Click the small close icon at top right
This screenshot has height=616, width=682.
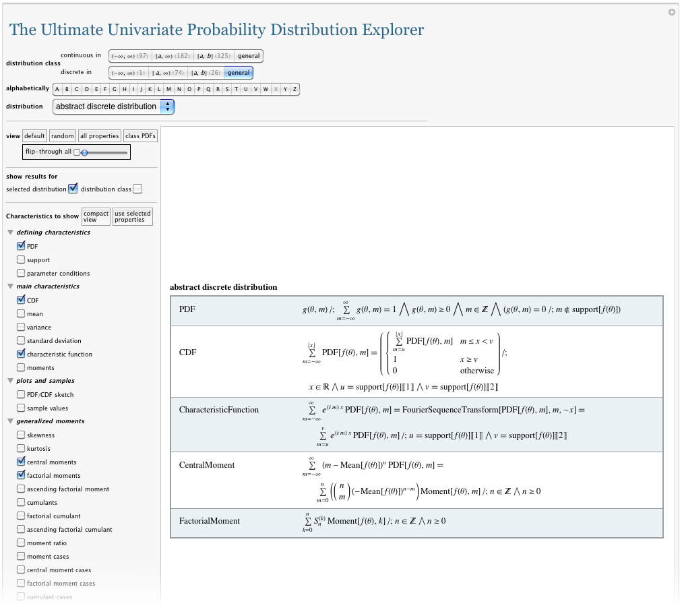point(671,12)
